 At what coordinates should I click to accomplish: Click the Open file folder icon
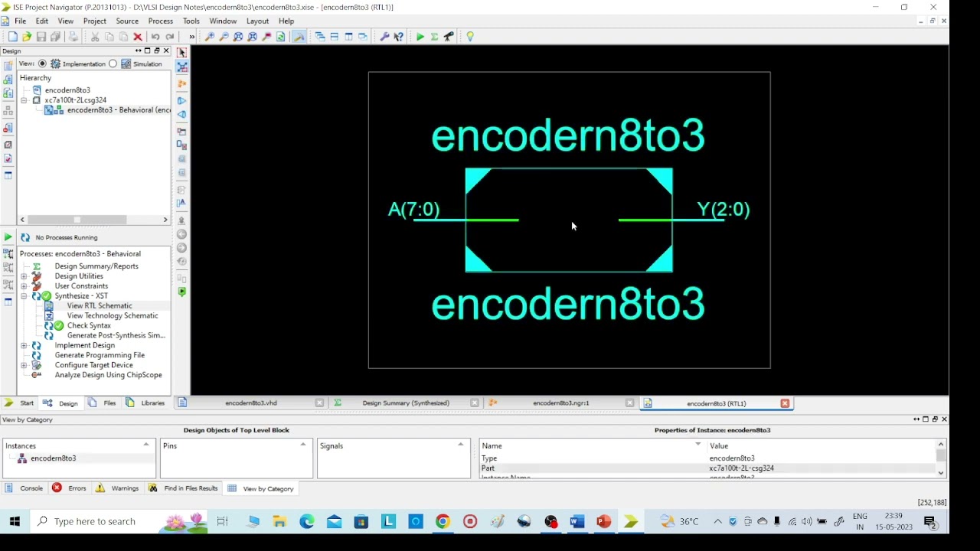(x=27, y=37)
